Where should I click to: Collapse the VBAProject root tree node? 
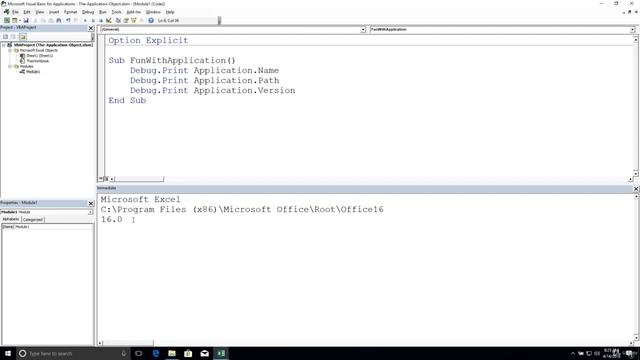pos(4,45)
